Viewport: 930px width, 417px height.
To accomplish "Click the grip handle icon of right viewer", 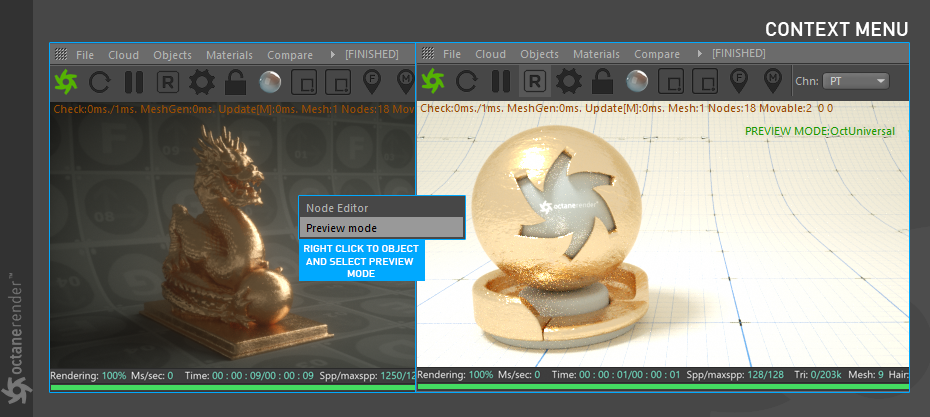I will [x=428, y=53].
